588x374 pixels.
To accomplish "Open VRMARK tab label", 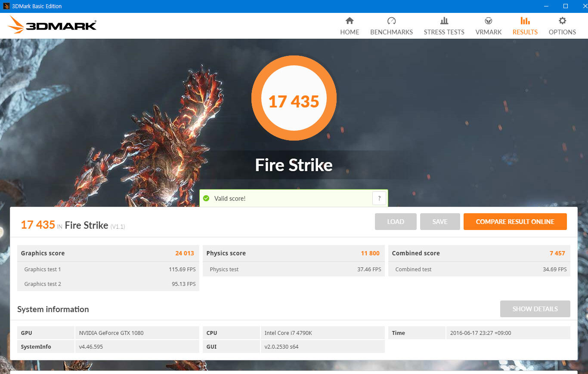I will click(489, 32).
